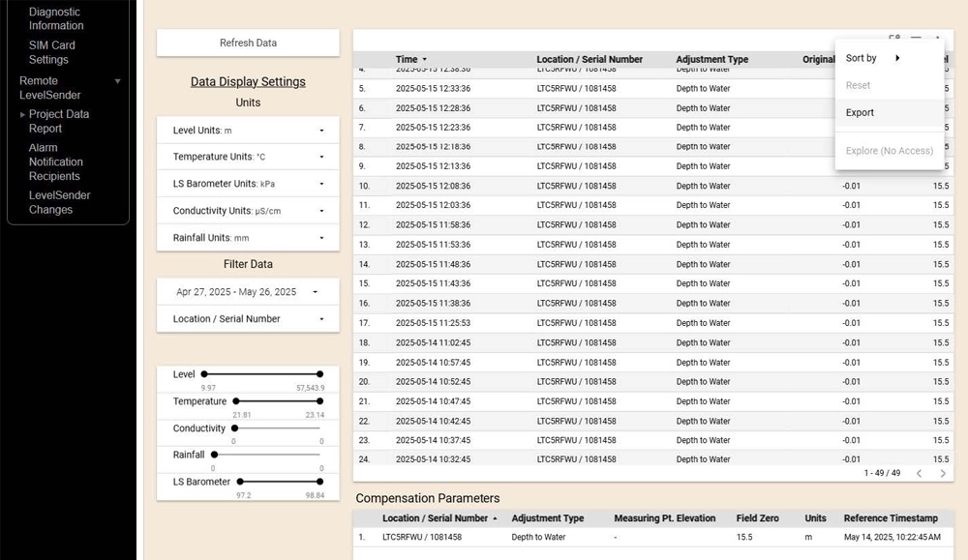
Task: Click the Refresh Data button
Action: [x=247, y=43]
